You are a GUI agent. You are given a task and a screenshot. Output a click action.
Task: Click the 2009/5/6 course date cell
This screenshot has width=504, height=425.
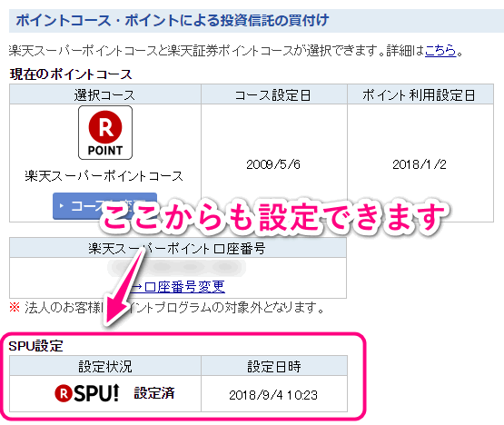pos(273,164)
